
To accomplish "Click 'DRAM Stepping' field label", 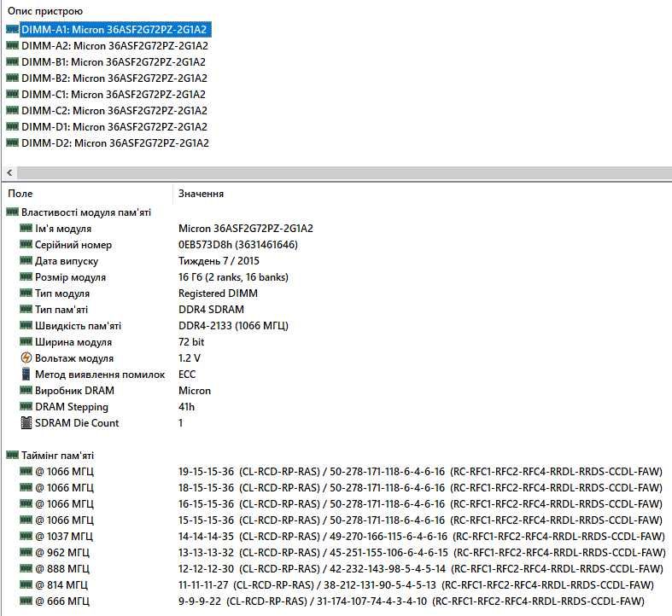I will tap(72, 407).
